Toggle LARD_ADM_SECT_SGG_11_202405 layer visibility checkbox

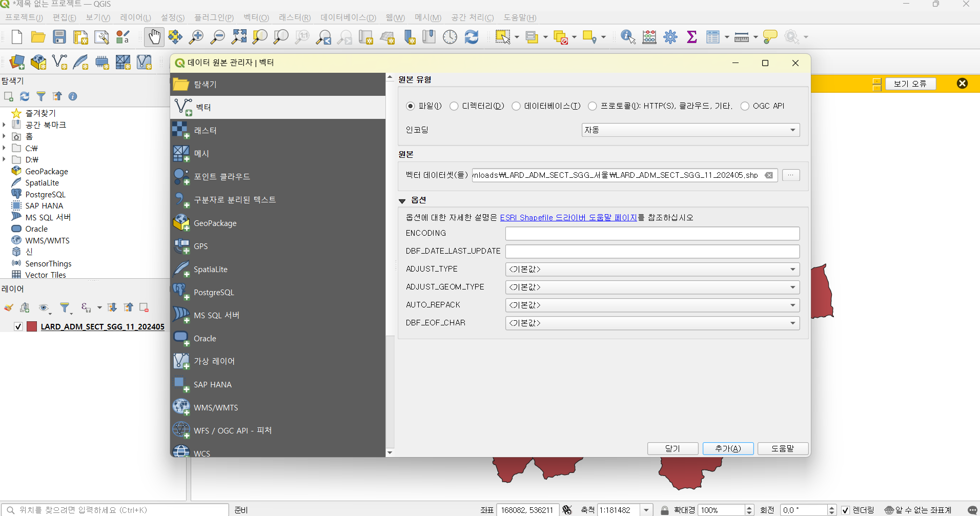pos(18,326)
